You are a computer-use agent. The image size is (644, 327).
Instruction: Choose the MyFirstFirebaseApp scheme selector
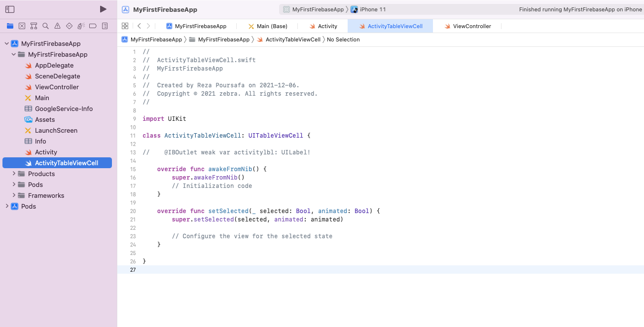314,9
